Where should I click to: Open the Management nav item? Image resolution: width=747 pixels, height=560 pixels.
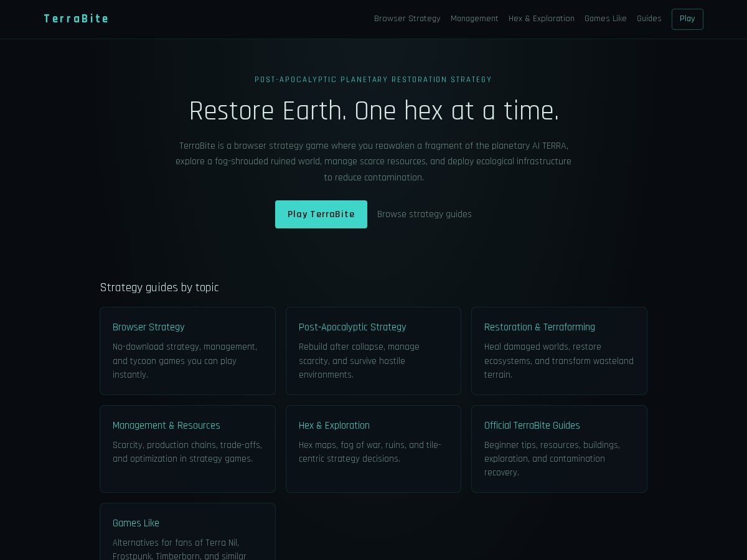(474, 19)
